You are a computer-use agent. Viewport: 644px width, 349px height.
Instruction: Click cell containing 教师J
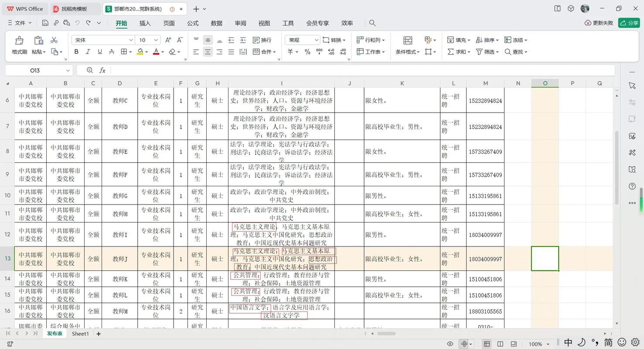click(x=119, y=259)
